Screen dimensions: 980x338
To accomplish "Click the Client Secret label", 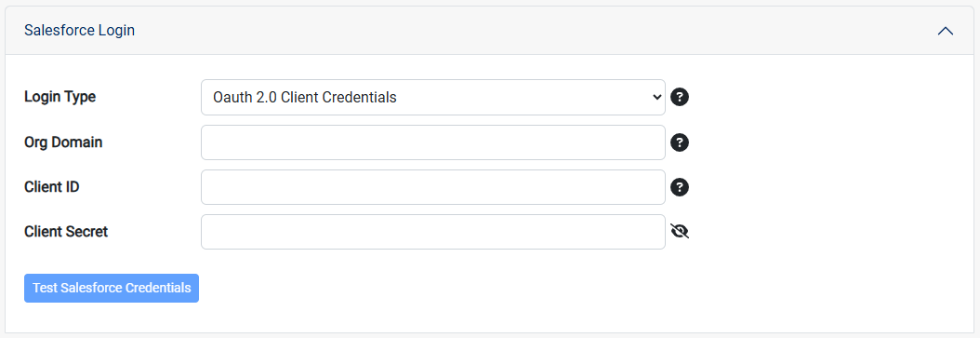I will click(x=66, y=232).
